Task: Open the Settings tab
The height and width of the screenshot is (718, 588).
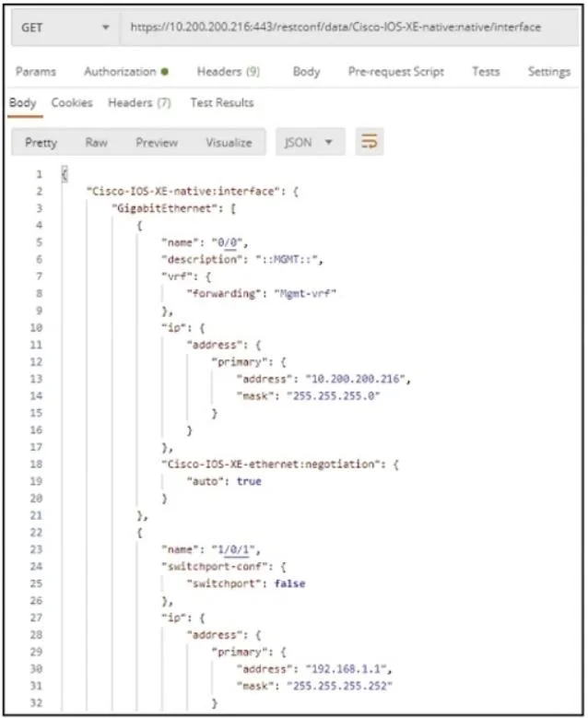Action: pos(549,72)
